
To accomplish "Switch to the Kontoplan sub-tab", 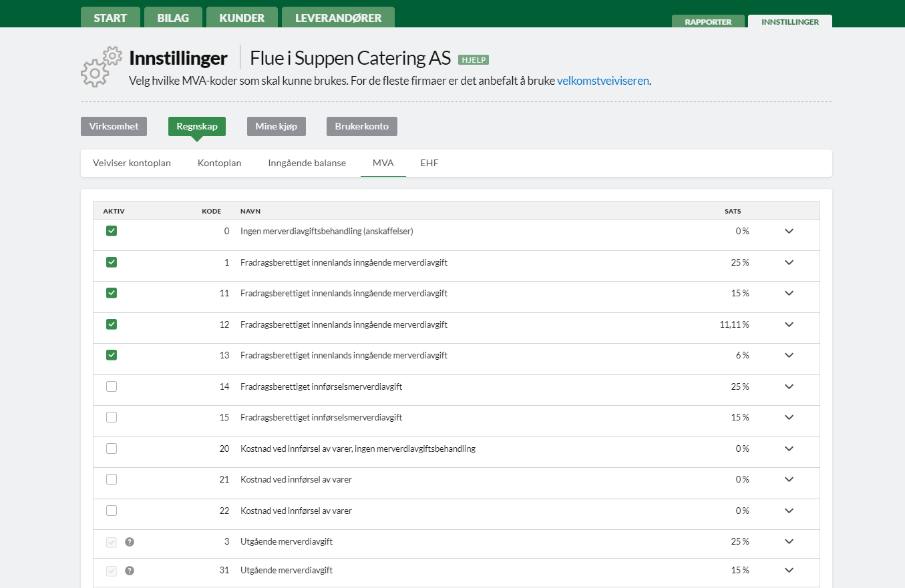I will point(219,163).
